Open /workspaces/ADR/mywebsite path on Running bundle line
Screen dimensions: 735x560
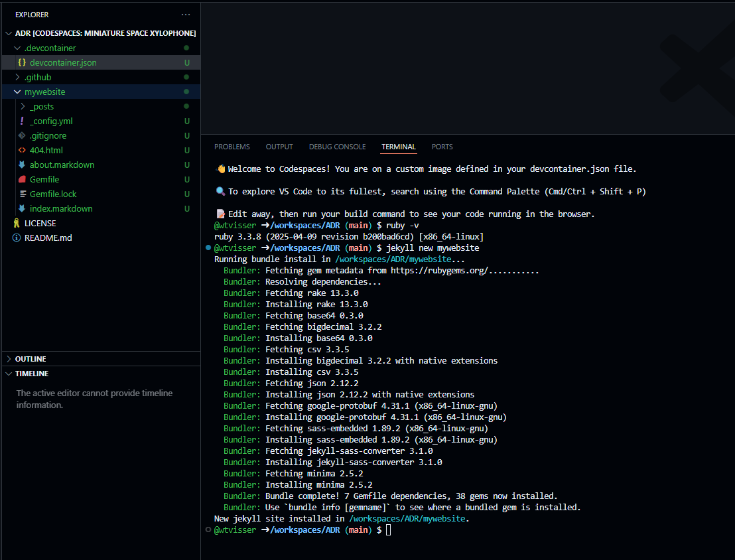(393, 259)
